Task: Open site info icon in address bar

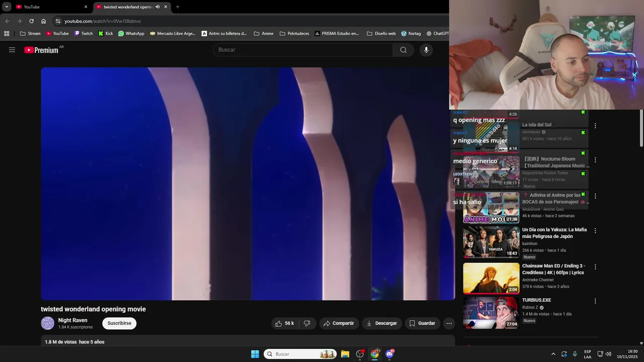Action: (x=58, y=21)
